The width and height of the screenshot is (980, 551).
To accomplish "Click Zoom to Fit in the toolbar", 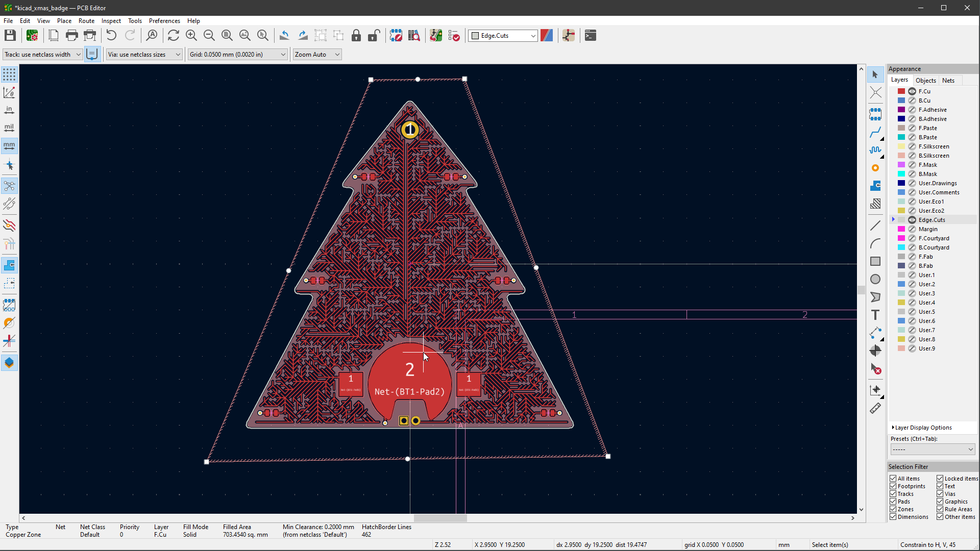I will [227, 35].
